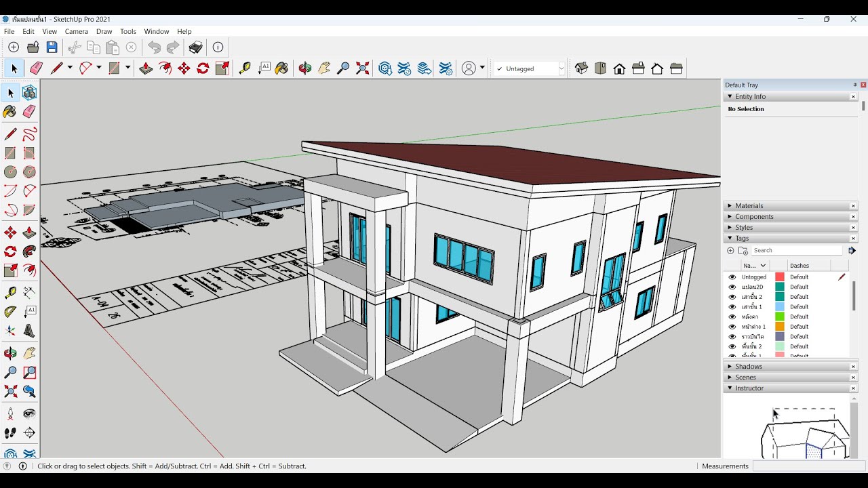Hide the หน้าต่าง 1 tag
868x488 pixels.
tap(732, 327)
